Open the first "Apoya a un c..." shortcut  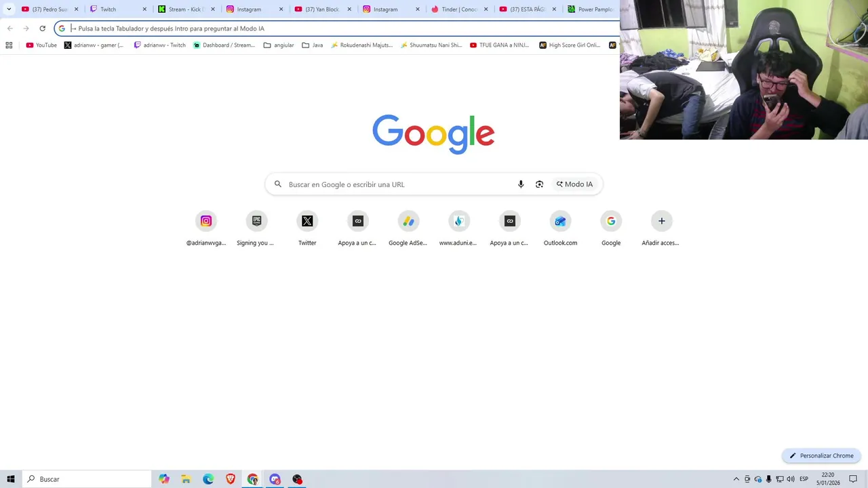pyautogui.click(x=358, y=229)
